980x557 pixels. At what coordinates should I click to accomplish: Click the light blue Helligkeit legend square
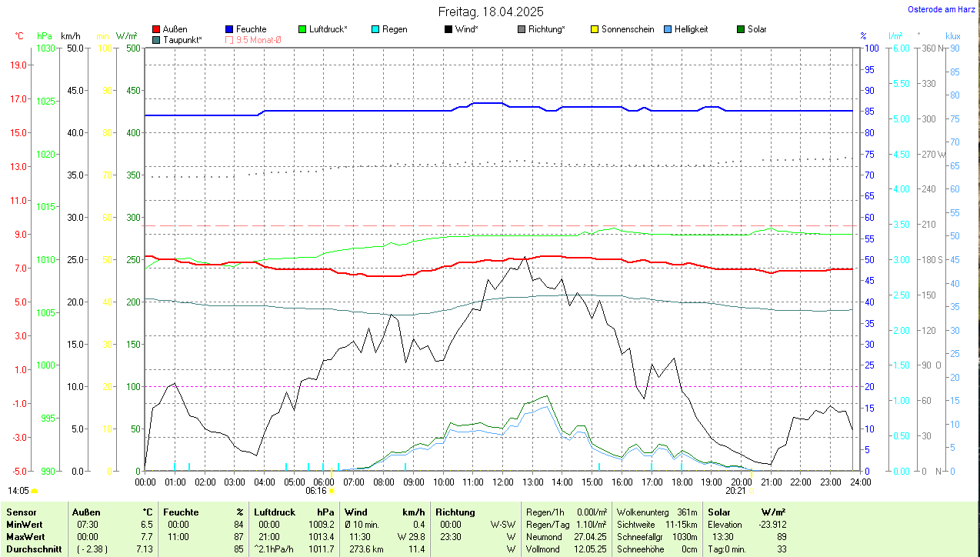[668, 29]
